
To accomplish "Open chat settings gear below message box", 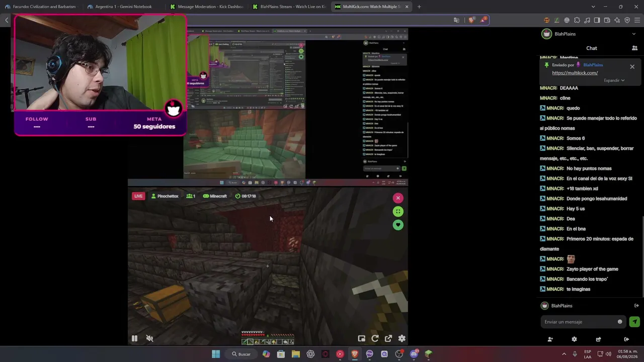I will [574, 339].
